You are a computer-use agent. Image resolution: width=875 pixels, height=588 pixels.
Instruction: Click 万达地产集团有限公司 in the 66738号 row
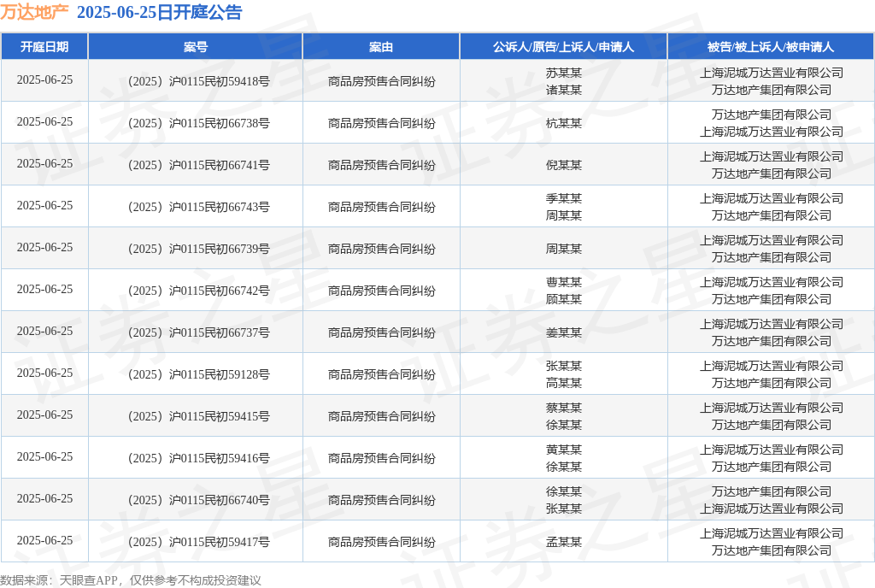(x=772, y=115)
